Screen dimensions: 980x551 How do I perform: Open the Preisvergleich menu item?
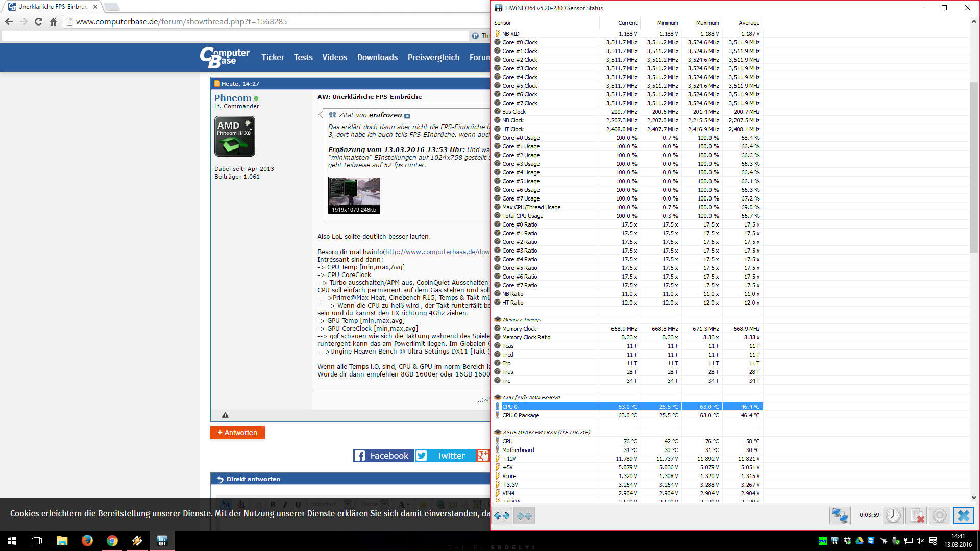(x=433, y=57)
